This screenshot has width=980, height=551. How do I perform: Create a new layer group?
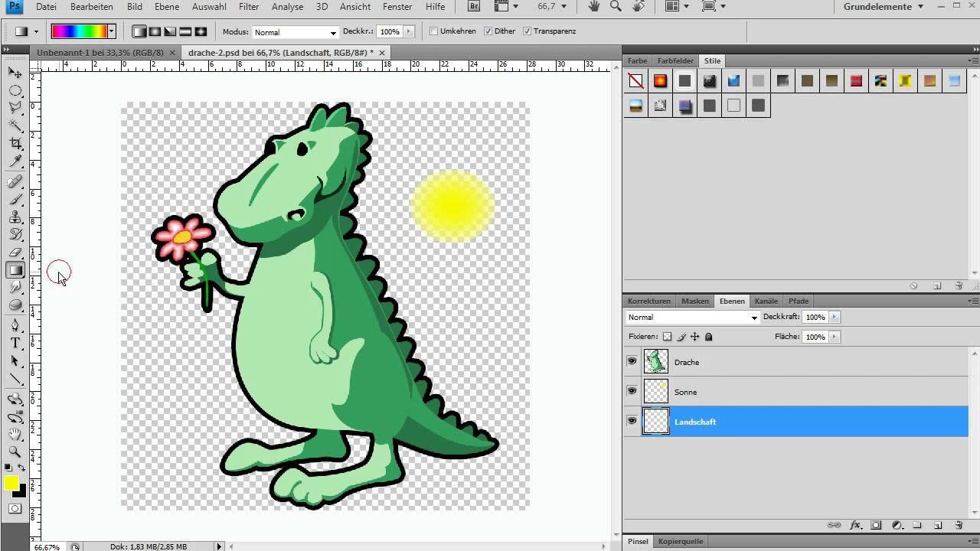tap(916, 526)
